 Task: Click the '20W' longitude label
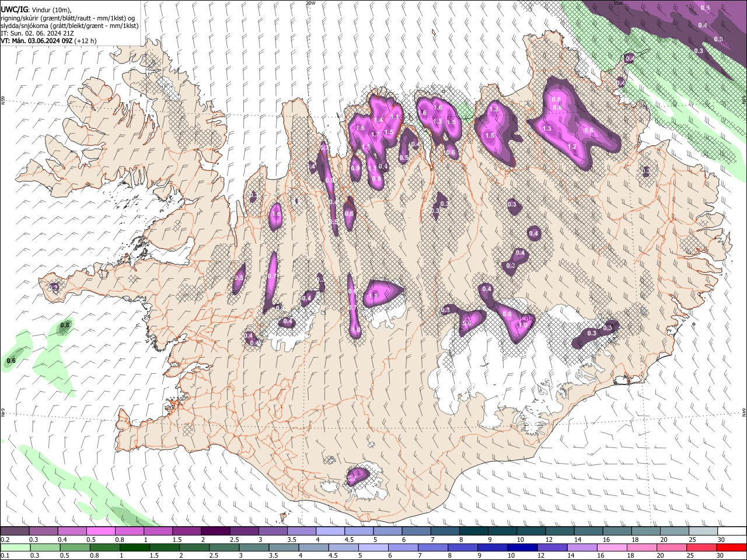[x=310, y=3]
